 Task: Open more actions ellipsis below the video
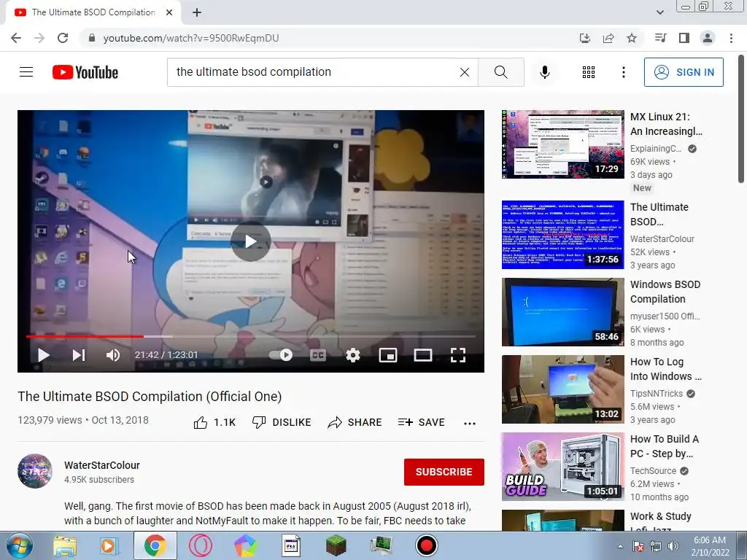[x=470, y=424]
